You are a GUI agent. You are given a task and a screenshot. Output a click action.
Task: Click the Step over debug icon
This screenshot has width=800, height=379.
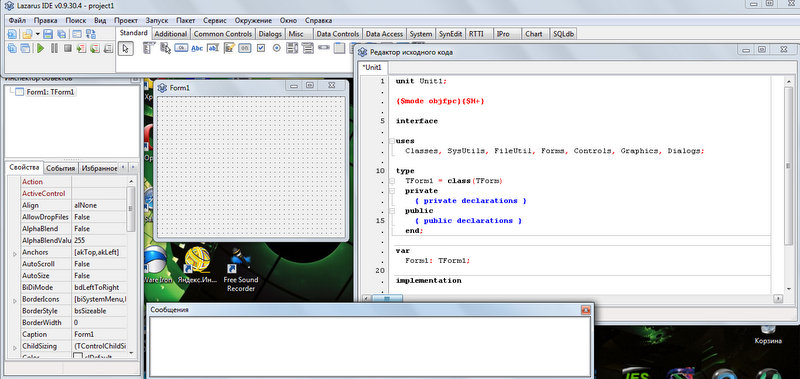click(94, 48)
